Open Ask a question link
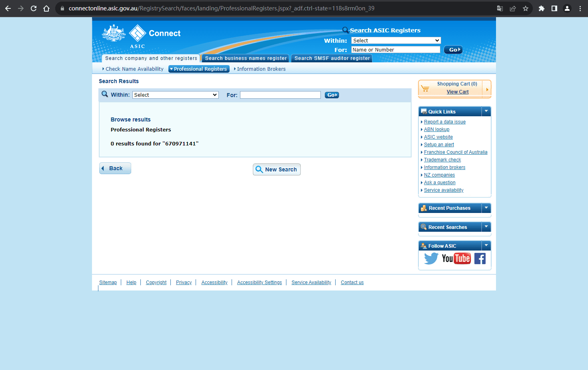Viewport: 588px width, 370px height. click(x=440, y=183)
